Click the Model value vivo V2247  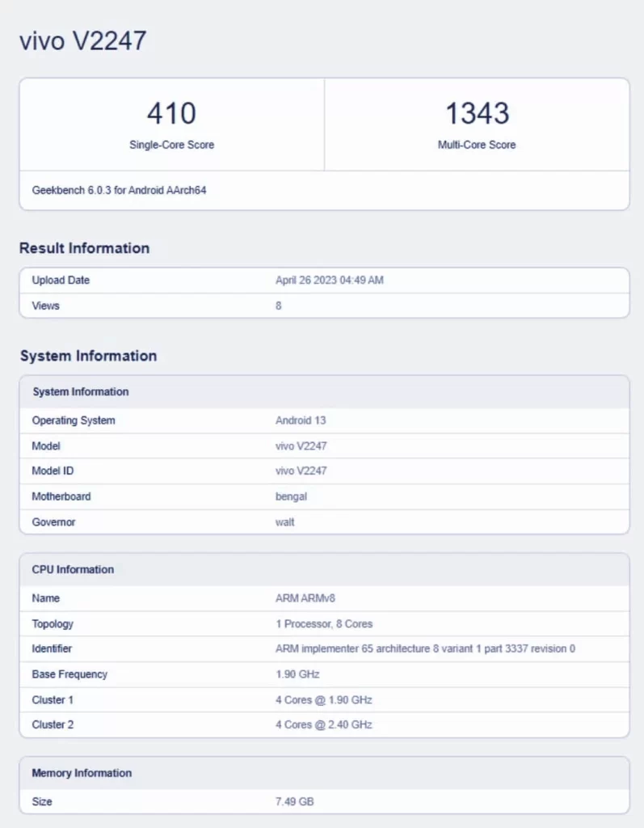click(x=301, y=446)
